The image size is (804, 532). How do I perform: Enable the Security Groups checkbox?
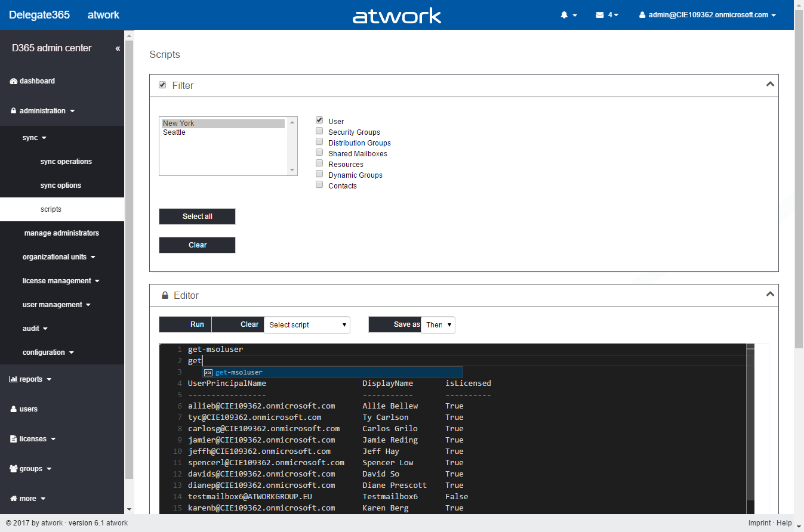pyautogui.click(x=319, y=131)
